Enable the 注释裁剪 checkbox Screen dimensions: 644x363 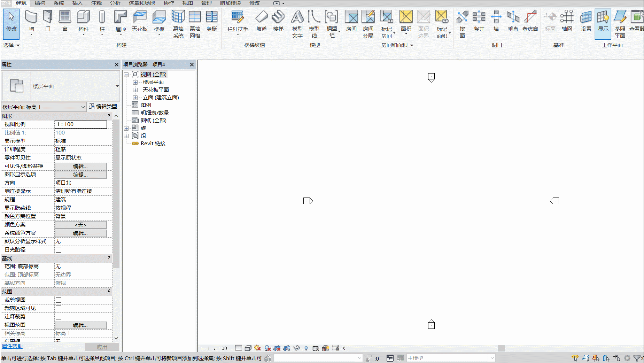[x=59, y=317]
